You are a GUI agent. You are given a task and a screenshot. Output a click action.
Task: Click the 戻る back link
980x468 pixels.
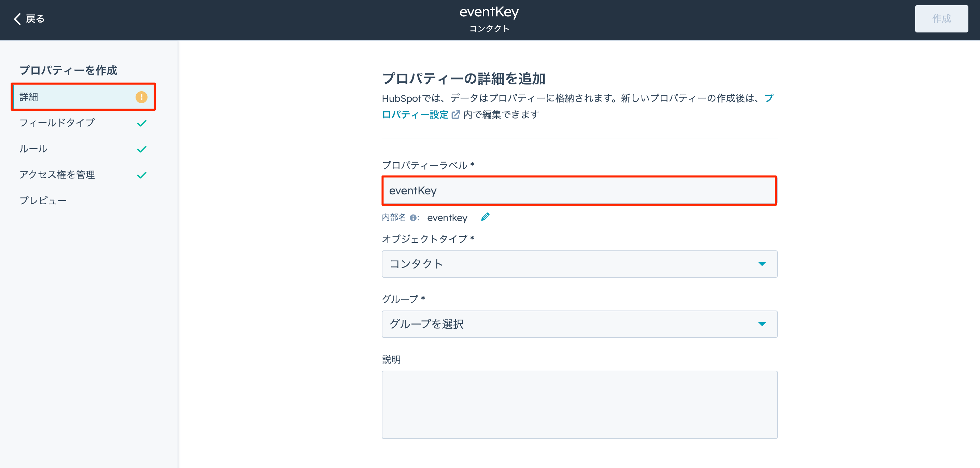[x=29, y=19]
